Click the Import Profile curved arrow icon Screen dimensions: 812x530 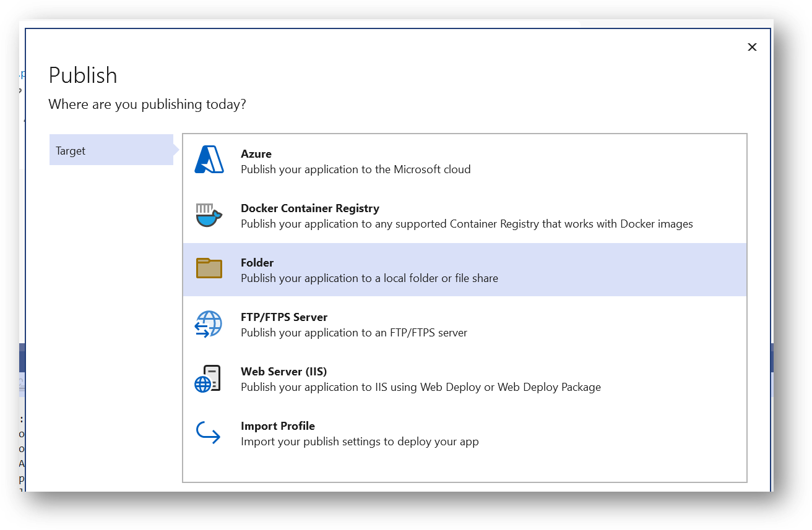(x=208, y=433)
